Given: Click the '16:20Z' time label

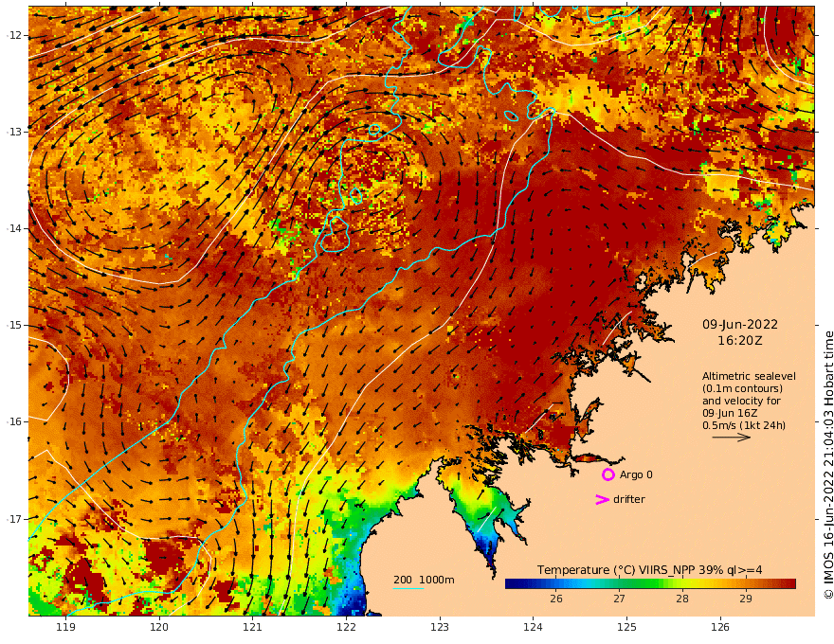Looking at the screenshot, I should 740,341.
